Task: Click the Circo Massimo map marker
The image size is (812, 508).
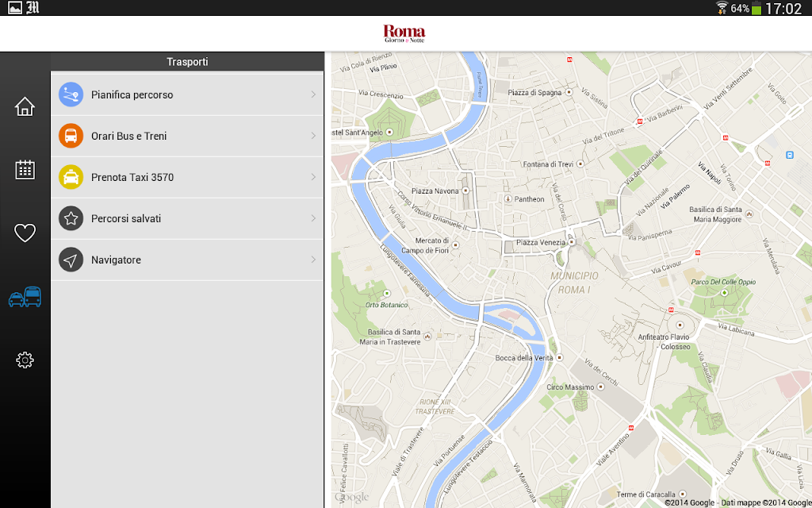Action: [x=601, y=387]
